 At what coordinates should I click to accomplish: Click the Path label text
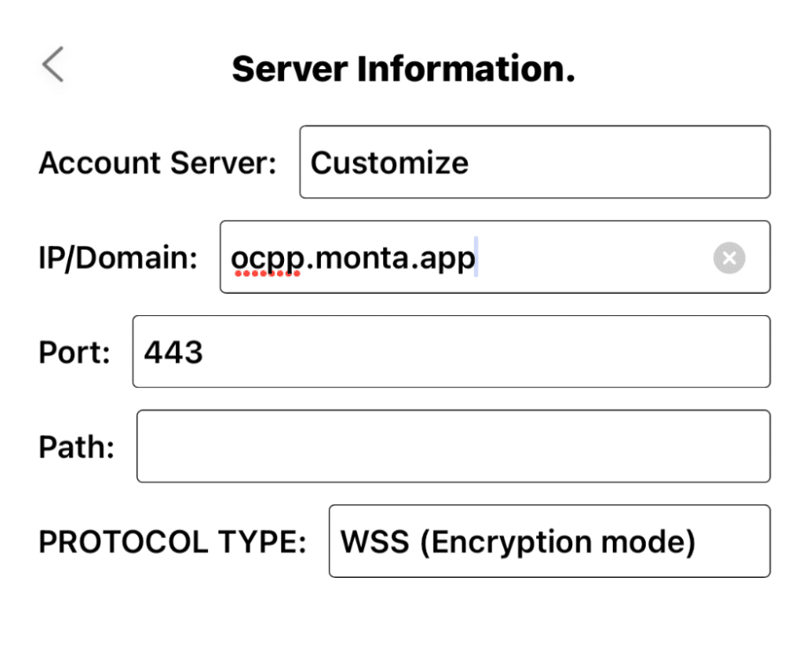[77, 447]
